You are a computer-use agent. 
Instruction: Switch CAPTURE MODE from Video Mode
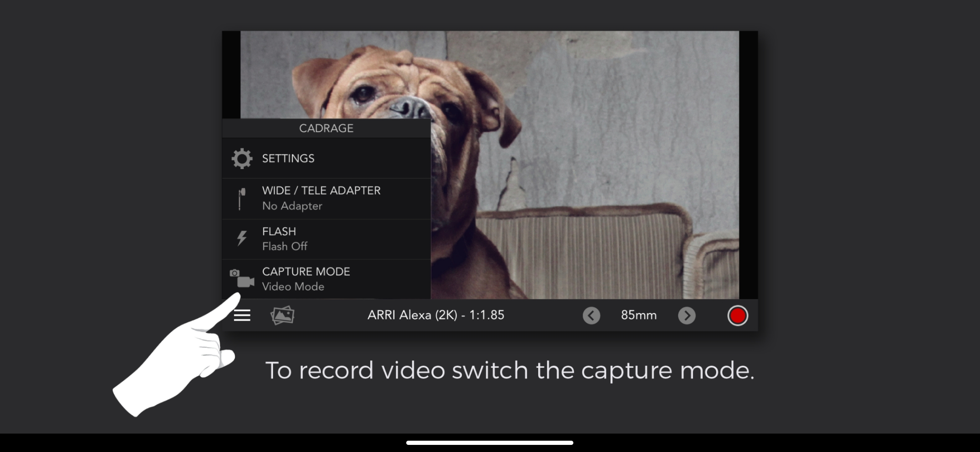(306, 272)
